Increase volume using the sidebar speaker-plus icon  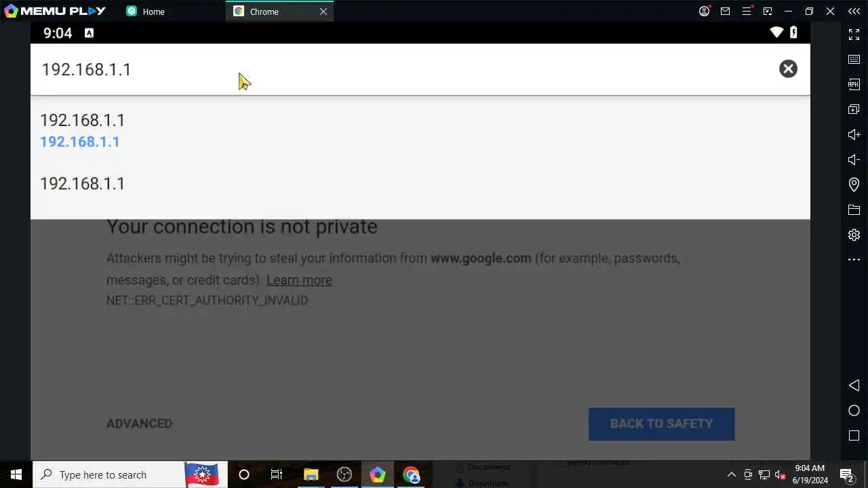854,135
